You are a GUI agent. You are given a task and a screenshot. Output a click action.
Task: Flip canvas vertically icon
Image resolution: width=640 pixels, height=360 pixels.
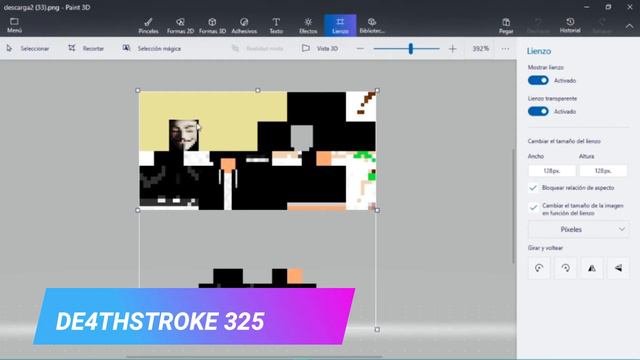[618, 268]
